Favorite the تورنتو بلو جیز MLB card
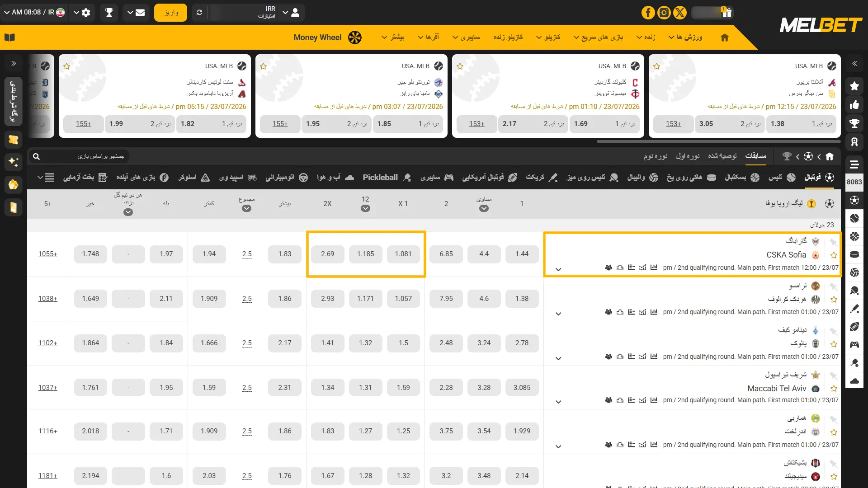This screenshot has height=488, width=868. pyautogui.click(x=264, y=66)
